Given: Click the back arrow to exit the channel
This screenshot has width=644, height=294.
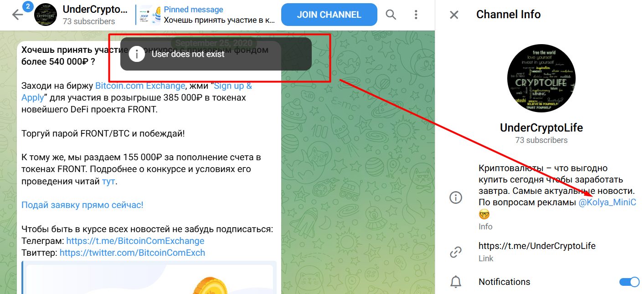Looking at the screenshot, I should pos(17,14).
